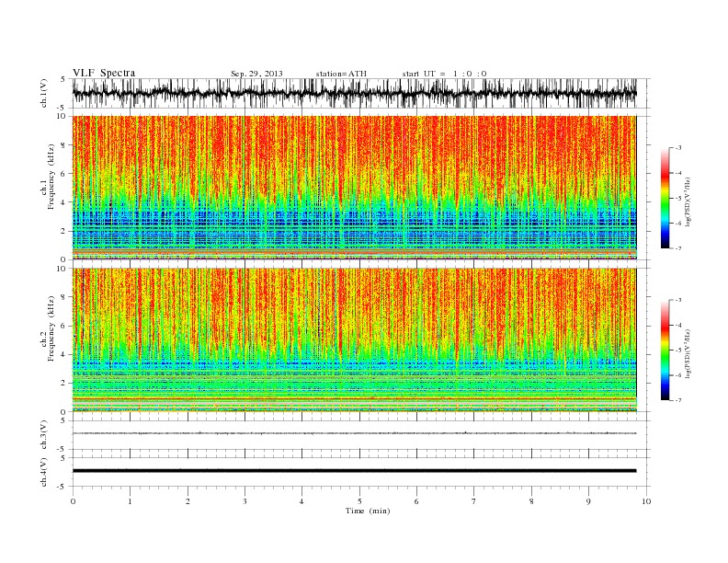Click the "-7" tick on ch.2 colorbar
728x563 pixels.
coord(678,400)
